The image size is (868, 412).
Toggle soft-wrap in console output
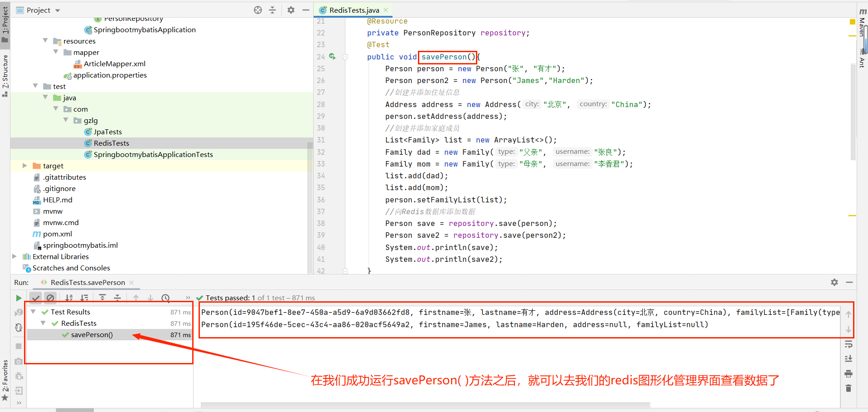click(x=849, y=344)
